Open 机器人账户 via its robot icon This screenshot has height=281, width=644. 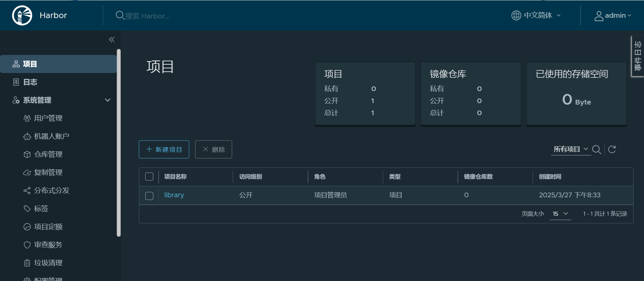point(27,136)
